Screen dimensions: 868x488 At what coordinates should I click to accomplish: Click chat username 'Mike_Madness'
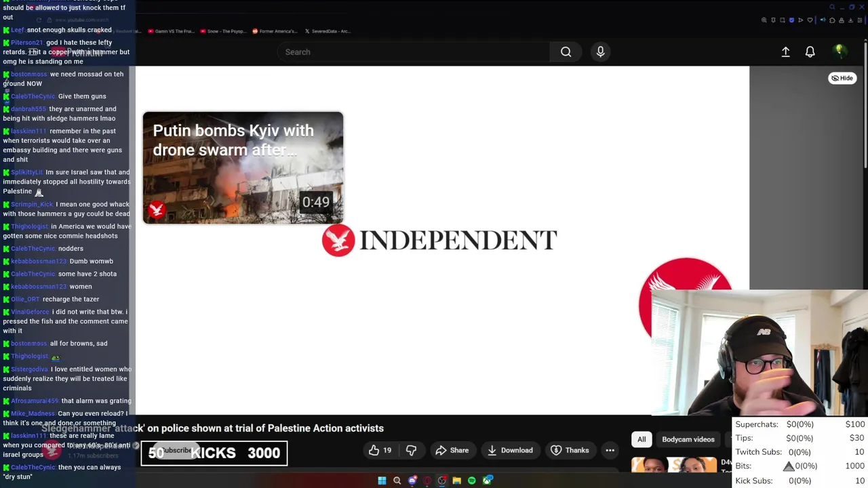33,413
